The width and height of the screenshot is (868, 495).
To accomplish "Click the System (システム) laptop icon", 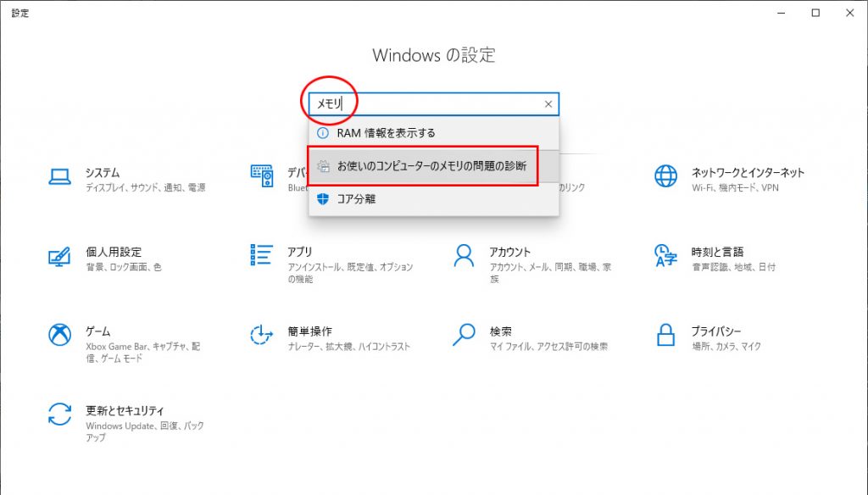I will [59, 176].
